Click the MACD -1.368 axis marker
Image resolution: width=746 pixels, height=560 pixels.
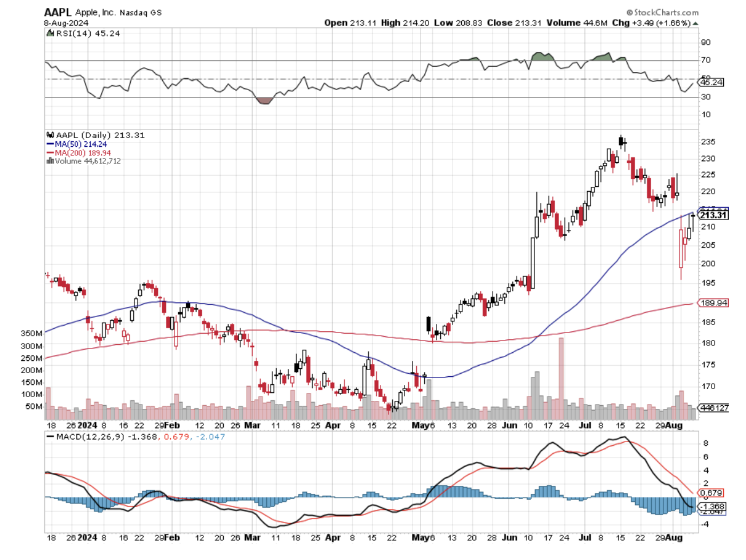pyautogui.click(x=712, y=506)
